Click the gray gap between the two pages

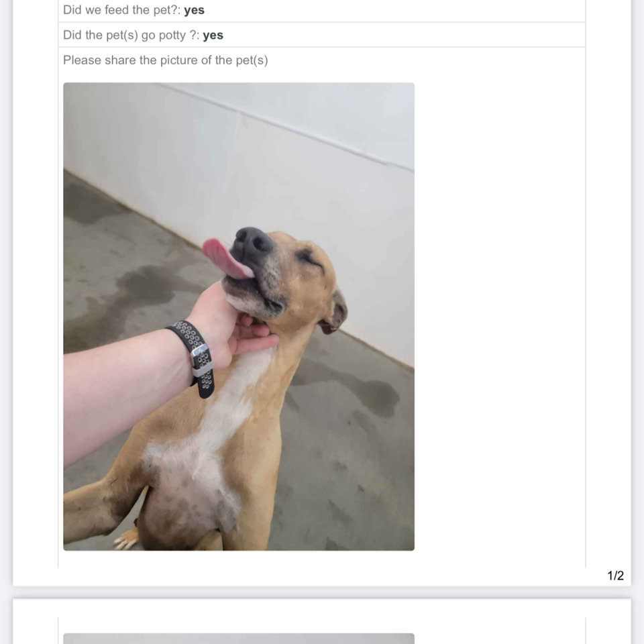(322, 592)
